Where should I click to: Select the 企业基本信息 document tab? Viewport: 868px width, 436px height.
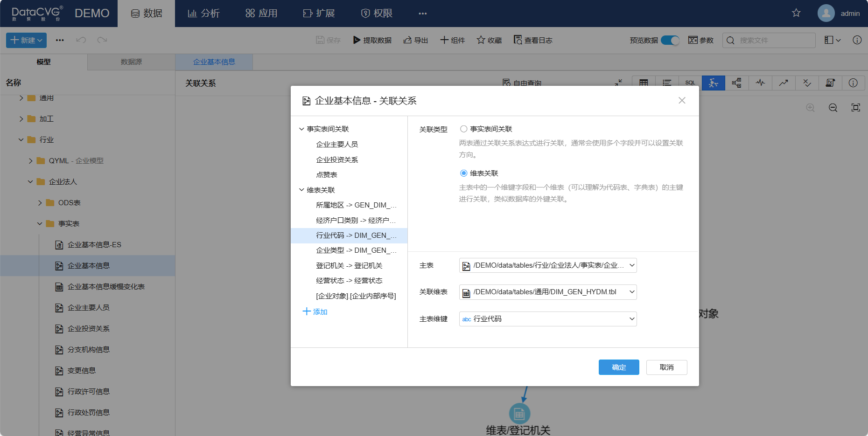coord(214,62)
